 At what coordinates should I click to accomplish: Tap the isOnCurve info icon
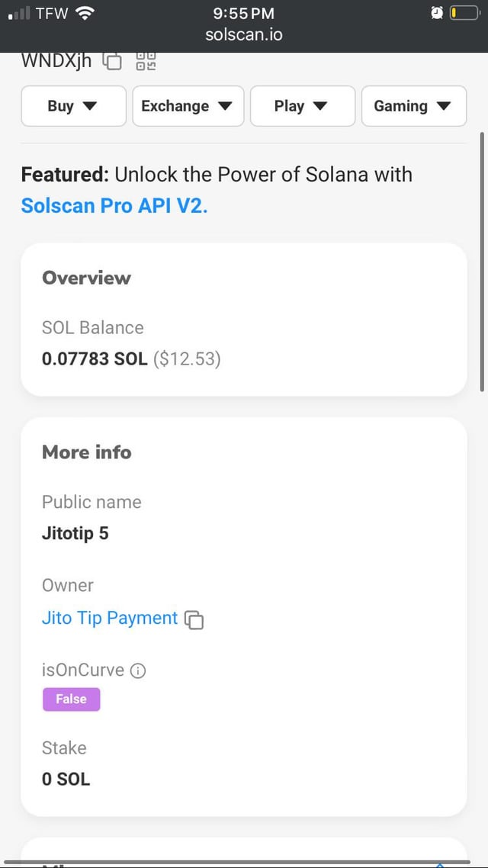pyautogui.click(x=138, y=671)
